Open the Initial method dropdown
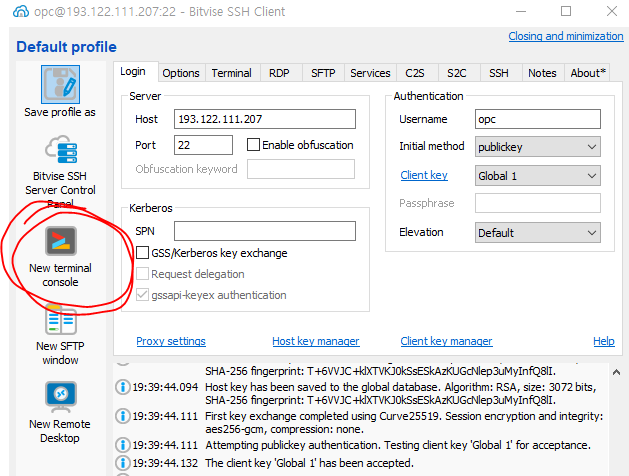The height and width of the screenshot is (476, 629). click(538, 147)
